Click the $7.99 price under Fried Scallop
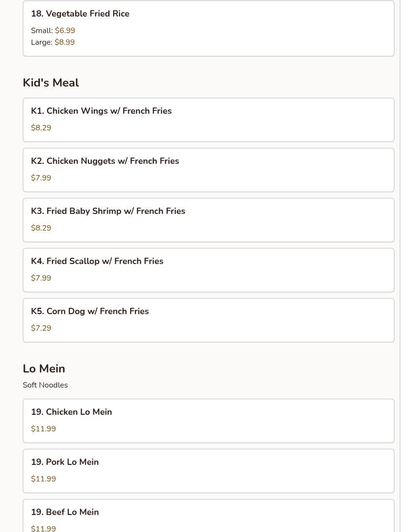The width and height of the screenshot is (410, 532). [41, 278]
